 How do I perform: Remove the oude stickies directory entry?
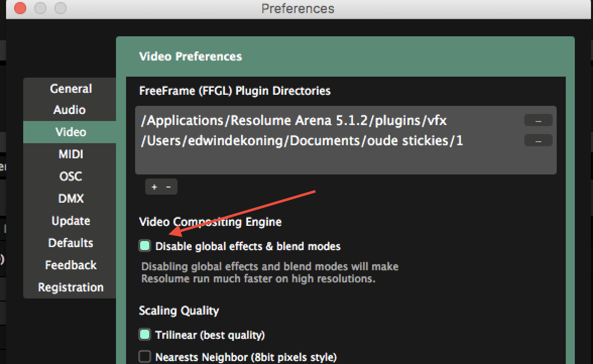pyautogui.click(x=538, y=141)
